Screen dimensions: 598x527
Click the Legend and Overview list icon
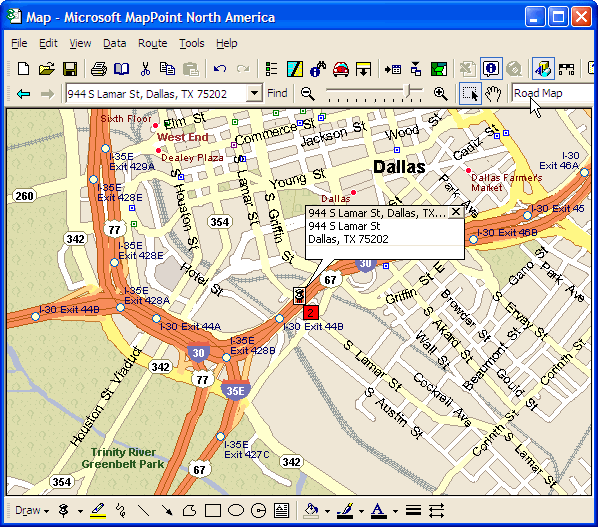tap(271, 69)
